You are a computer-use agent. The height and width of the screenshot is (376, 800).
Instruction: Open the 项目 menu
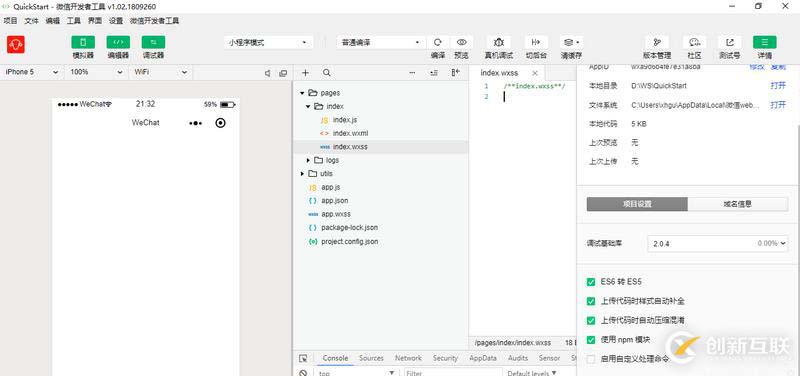[10, 21]
